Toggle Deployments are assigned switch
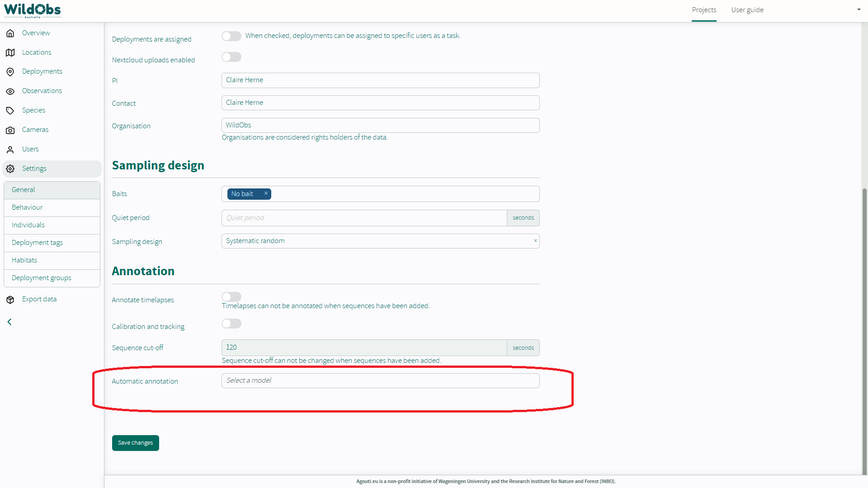This screenshot has width=868, height=488. [x=231, y=36]
